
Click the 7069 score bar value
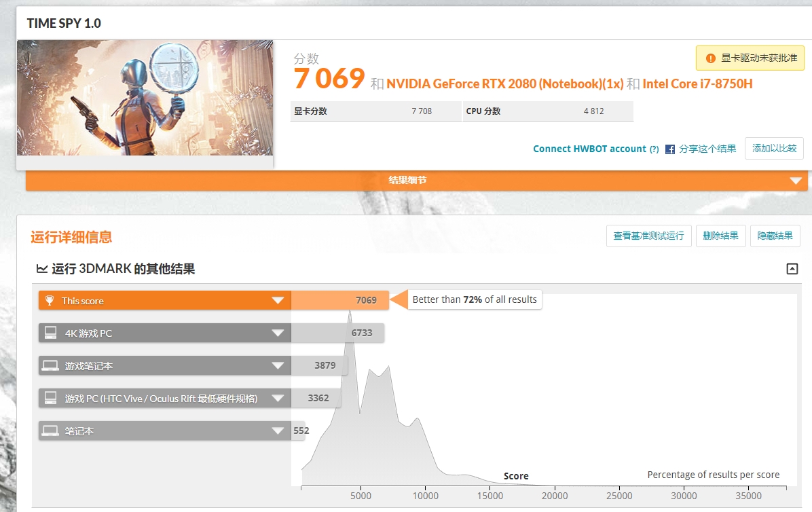coord(366,300)
